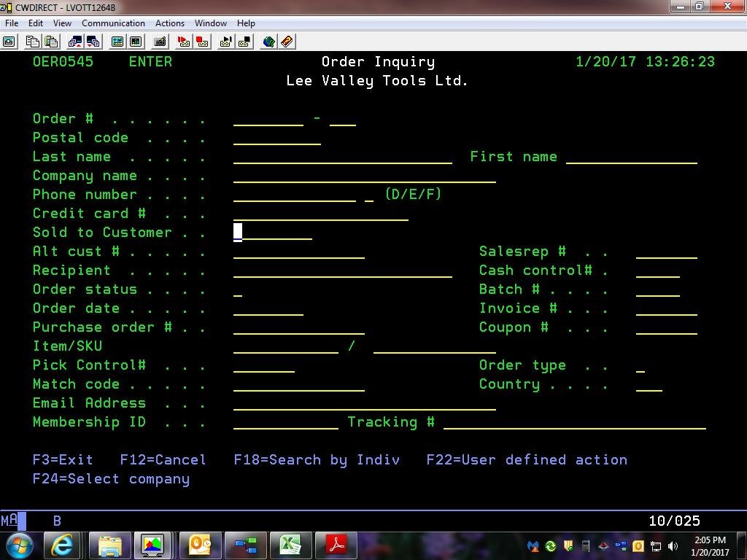Click the Membership ID input field

pos(286,423)
